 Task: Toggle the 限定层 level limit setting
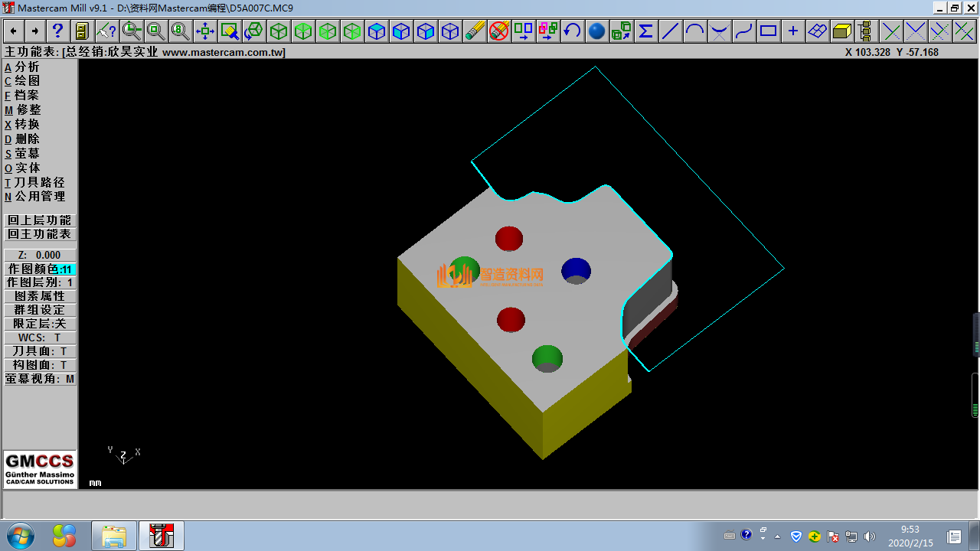pos(40,324)
